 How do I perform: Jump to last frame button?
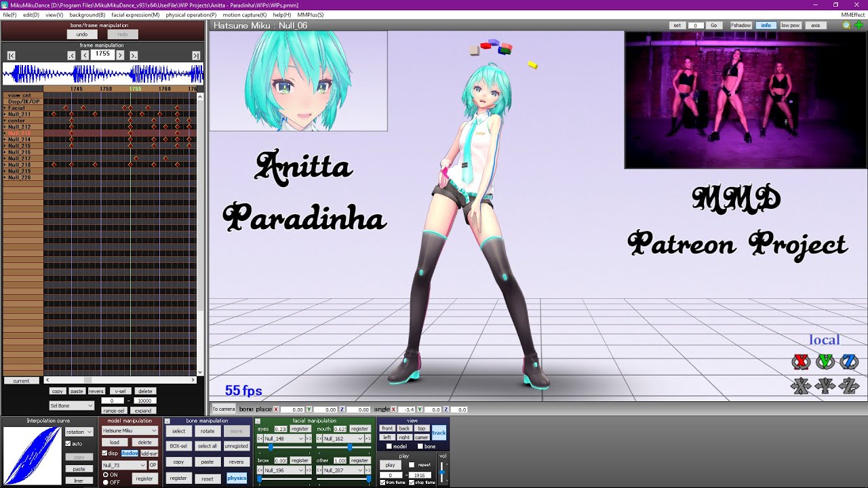point(196,56)
